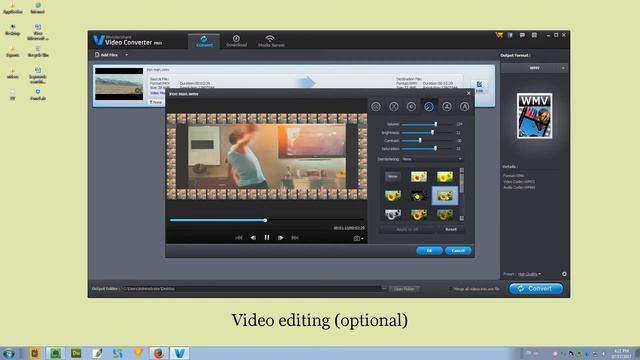Click the shopping cart icon in title bar

tap(499, 36)
